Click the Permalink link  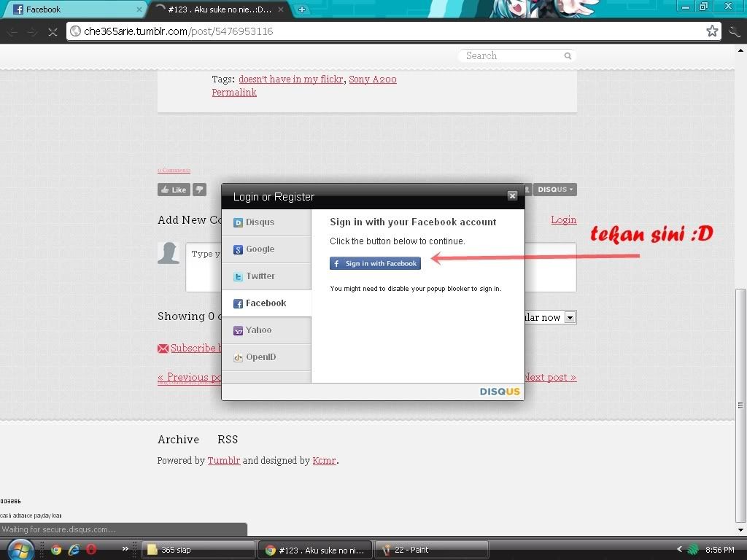coord(234,93)
